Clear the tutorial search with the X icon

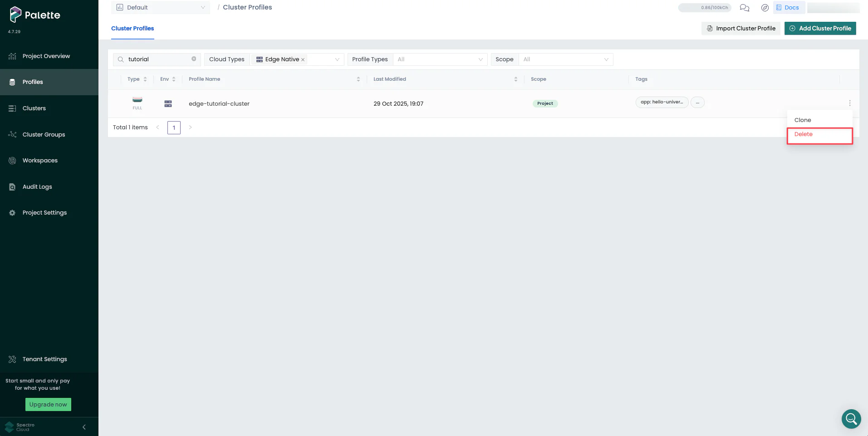tap(194, 59)
